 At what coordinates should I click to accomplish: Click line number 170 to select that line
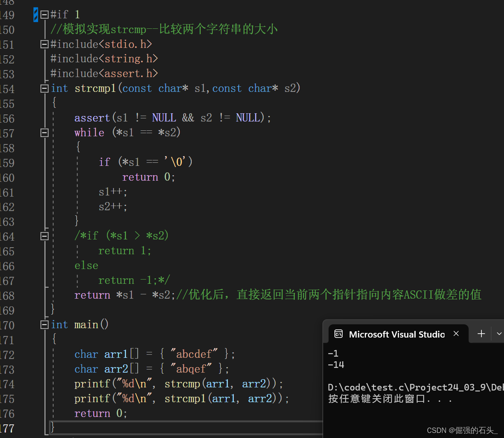[7, 325]
